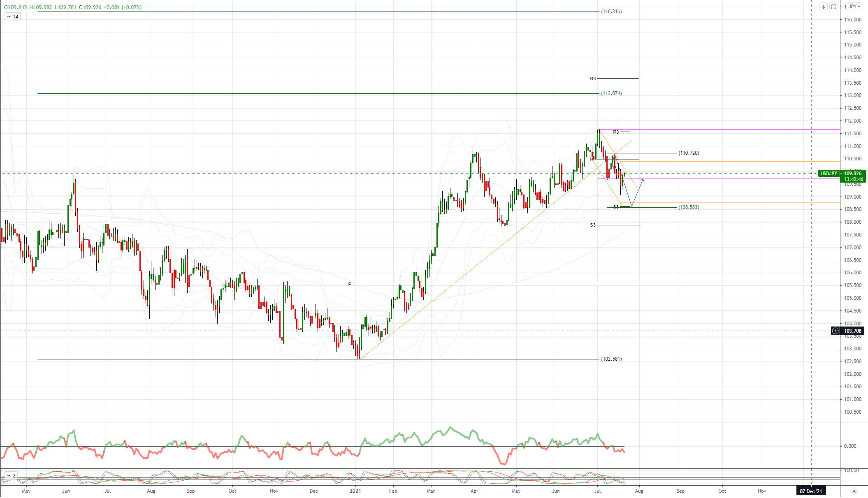Click the fullscreen square icon at top right
The height and width of the screenshot is (498, 868).
(x=833, y=7)
